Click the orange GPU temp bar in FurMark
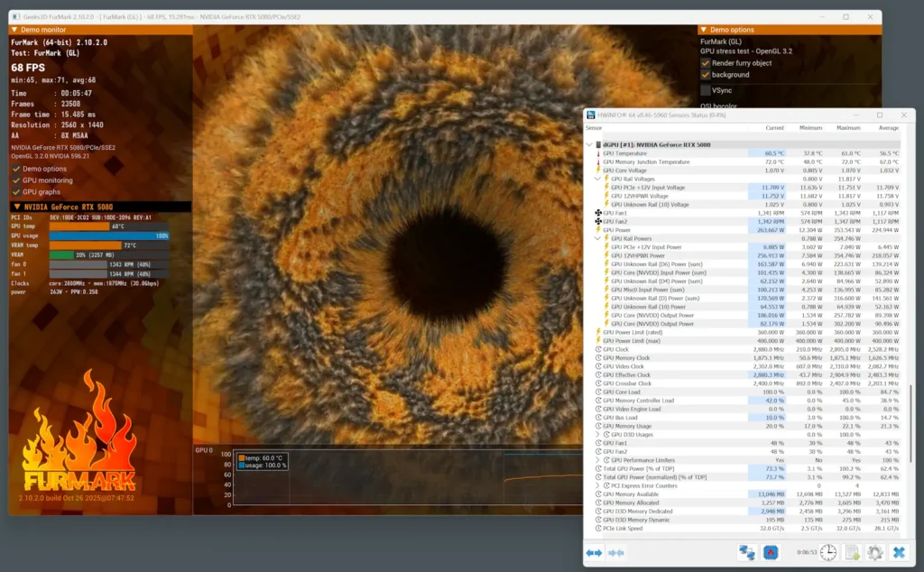Image resolution: width=924 pixels, height=572 pixels. coord(79,226)
